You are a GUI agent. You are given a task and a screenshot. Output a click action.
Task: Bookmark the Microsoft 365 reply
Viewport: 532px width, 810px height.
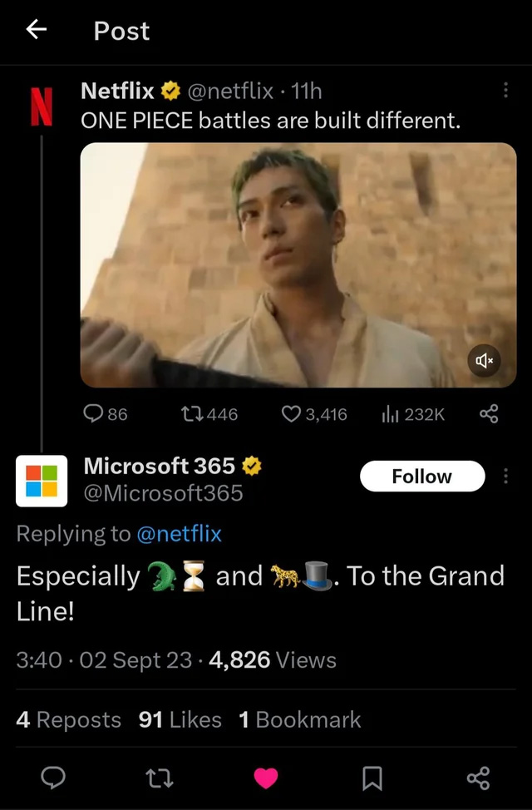point(372,778)
